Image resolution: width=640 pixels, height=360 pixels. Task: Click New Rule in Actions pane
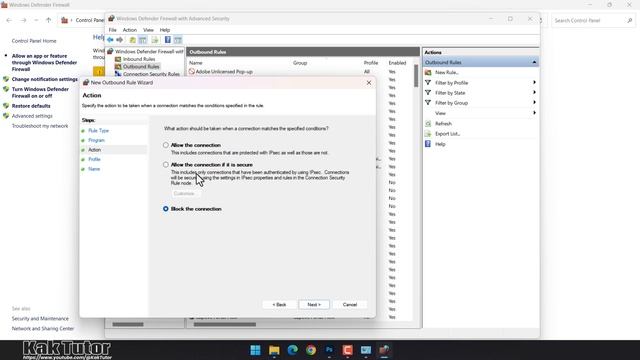[447, 73]
